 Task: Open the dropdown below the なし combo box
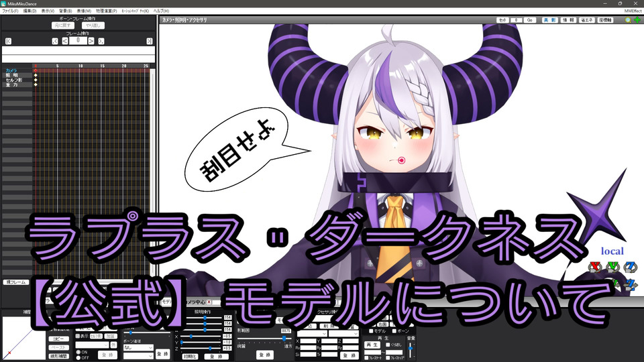[138, 356]
